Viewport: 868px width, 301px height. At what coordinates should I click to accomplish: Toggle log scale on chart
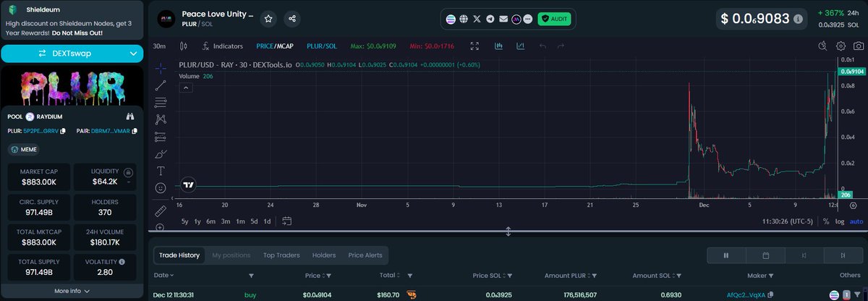point(841,221)
